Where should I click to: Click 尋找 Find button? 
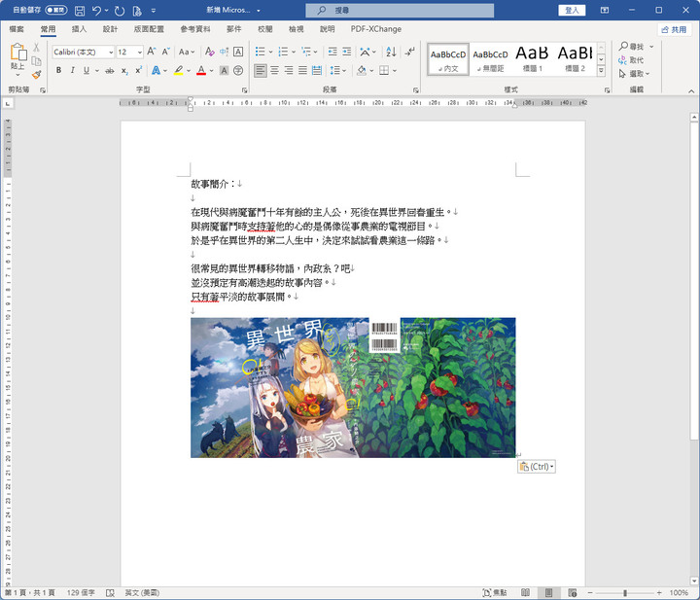pyautogui.click(x=636, y=47)
